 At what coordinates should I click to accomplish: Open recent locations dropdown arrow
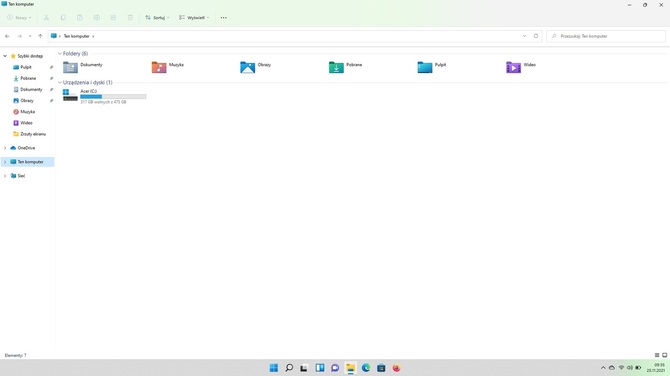tap(30, 36)
